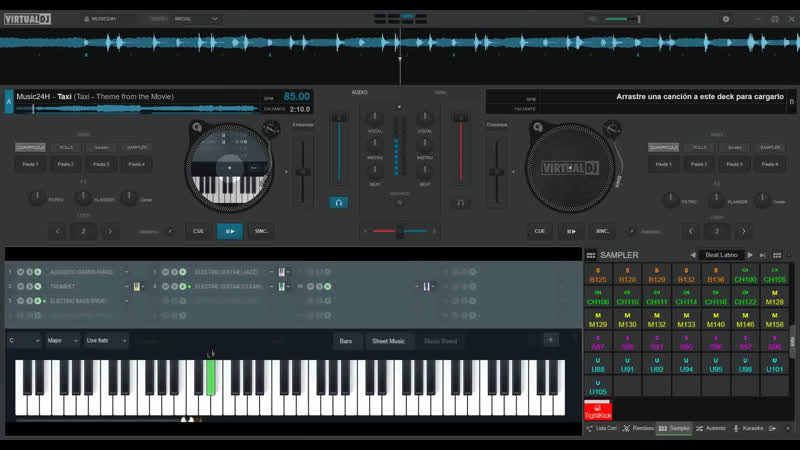
Task: Toggle deck A headphone cue button
Action: click(339, 203)
